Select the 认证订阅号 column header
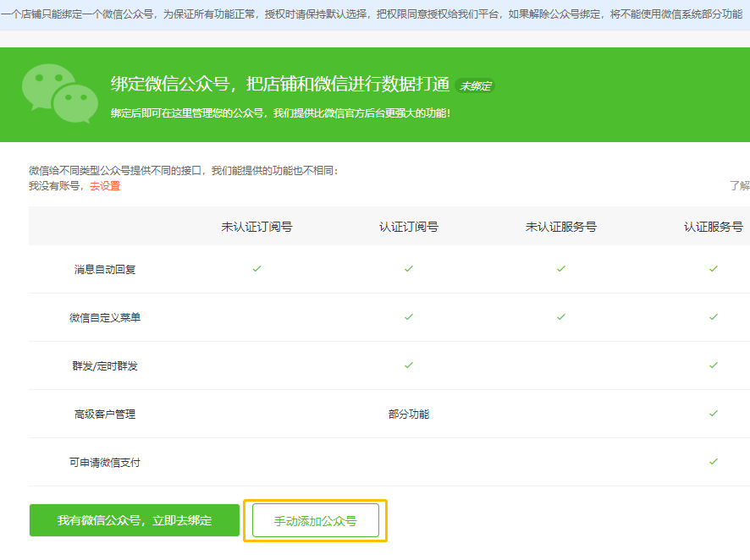750x560 pixels. click(409, 227)
